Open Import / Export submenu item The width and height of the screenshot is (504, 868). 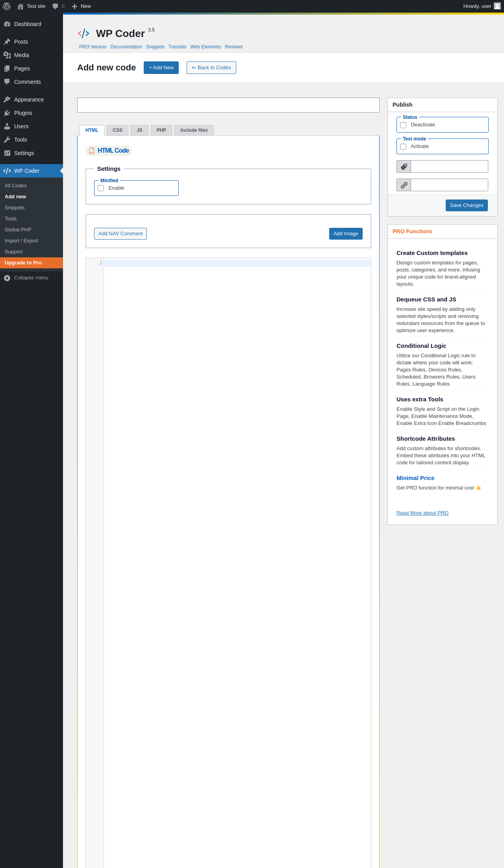pos(31,241)
